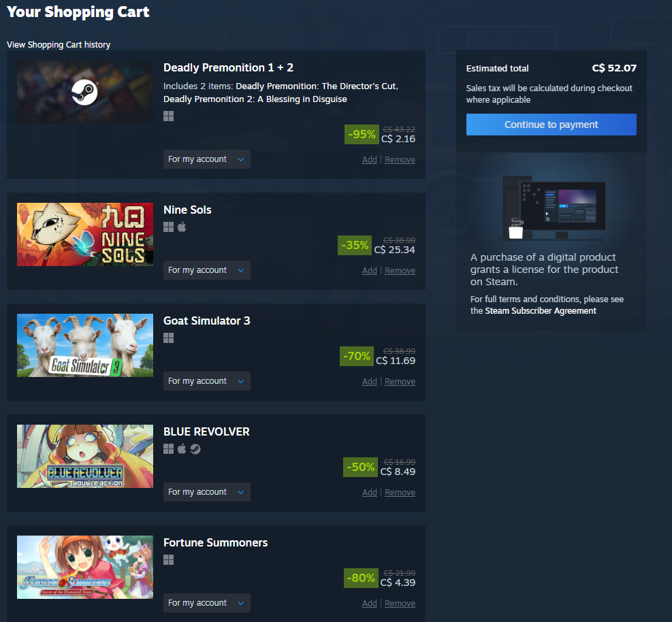Click the Windows icon under Fortune Summoners
This screenshot has width=672, height=622.
(x=168, y=560)
